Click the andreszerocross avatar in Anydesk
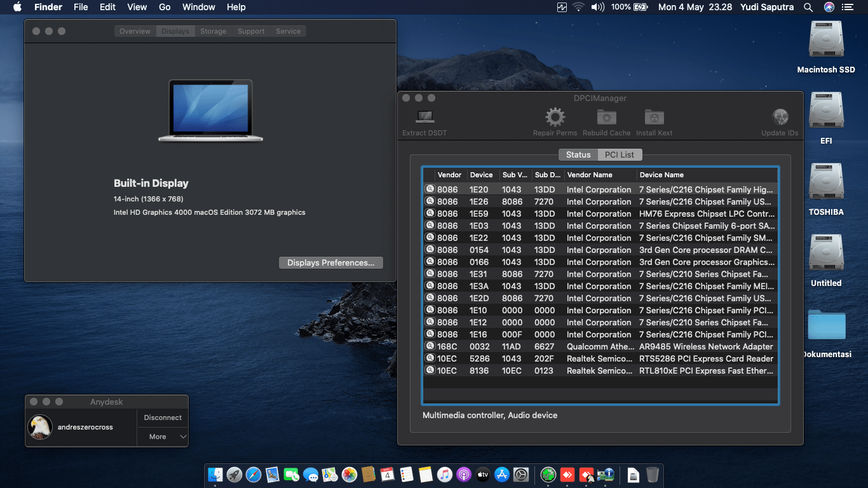 39,427
